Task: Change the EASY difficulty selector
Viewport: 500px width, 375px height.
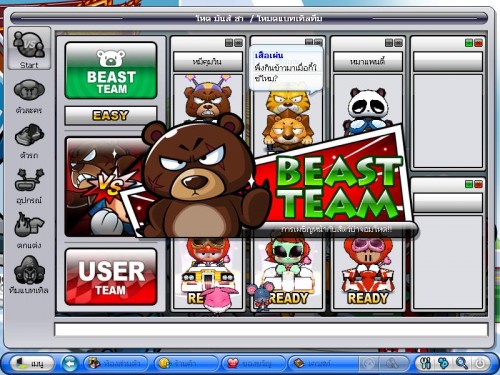Action: coord(111,115)
